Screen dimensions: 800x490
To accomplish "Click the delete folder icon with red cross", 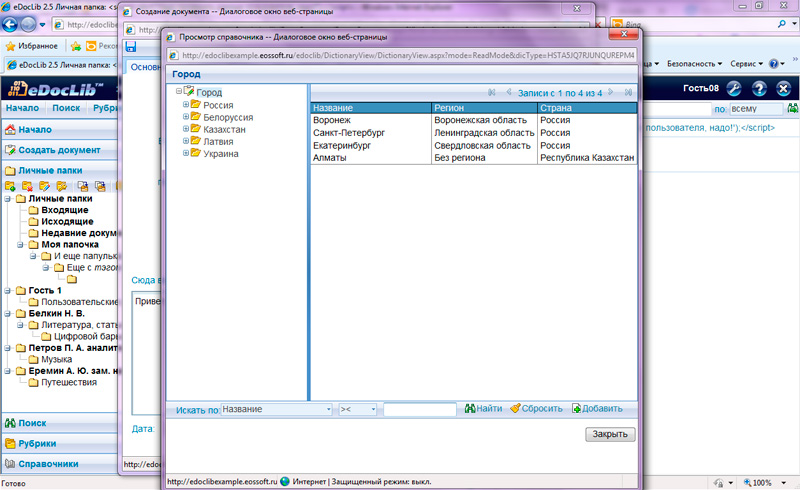I will 27,186.
